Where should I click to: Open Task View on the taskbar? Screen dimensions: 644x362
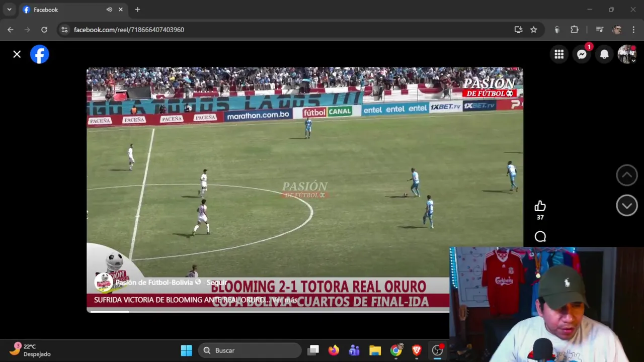pos(313,350)
